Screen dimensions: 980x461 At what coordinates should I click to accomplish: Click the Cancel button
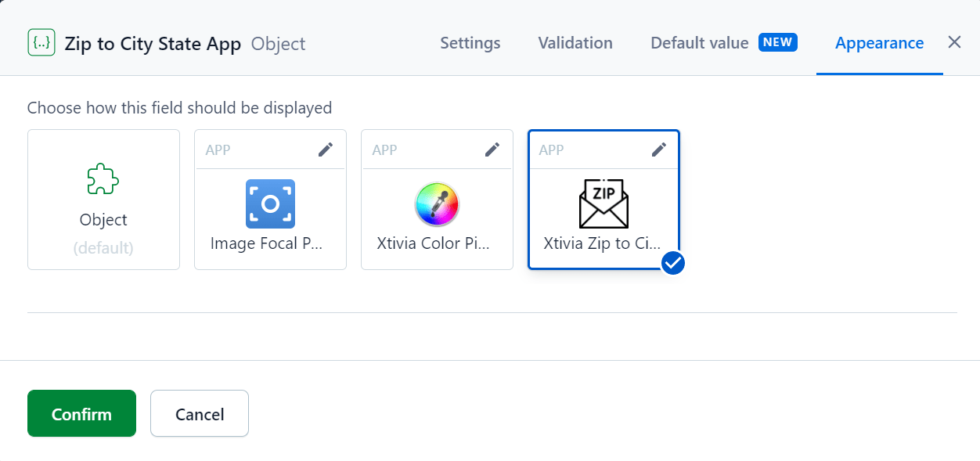point(200,413)
